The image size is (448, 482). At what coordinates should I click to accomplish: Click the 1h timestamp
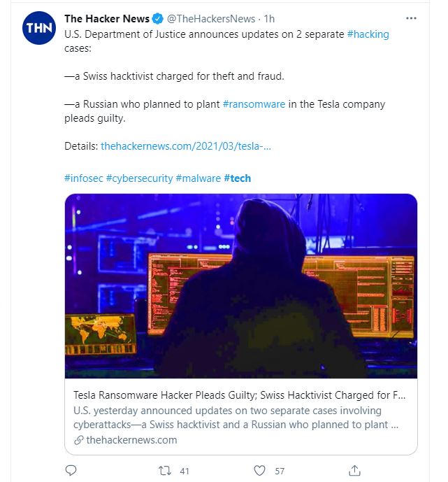tap(269, 20)
